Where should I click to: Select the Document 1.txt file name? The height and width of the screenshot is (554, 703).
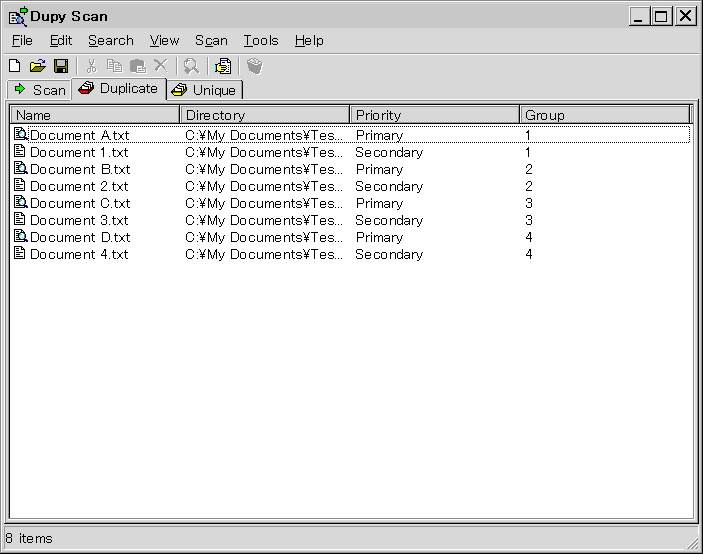coord(79,152)
